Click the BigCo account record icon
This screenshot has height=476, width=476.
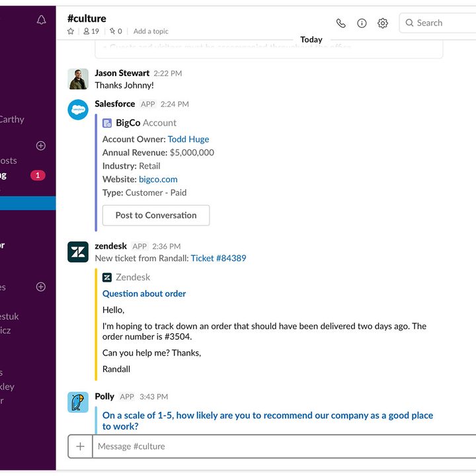click(107, 123)
